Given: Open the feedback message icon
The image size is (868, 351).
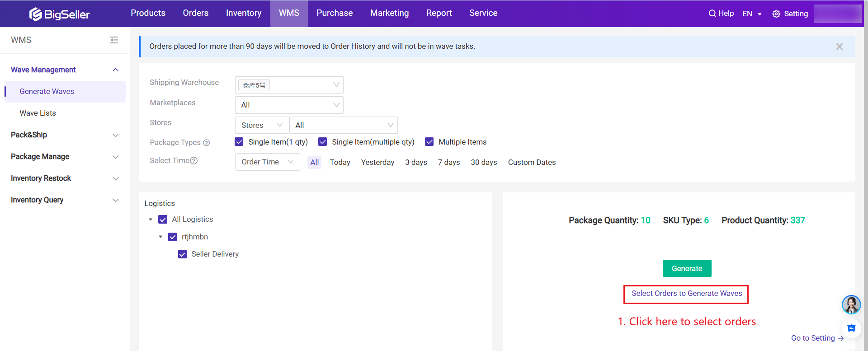Looking at the screenshot, I should coord(851,328).
